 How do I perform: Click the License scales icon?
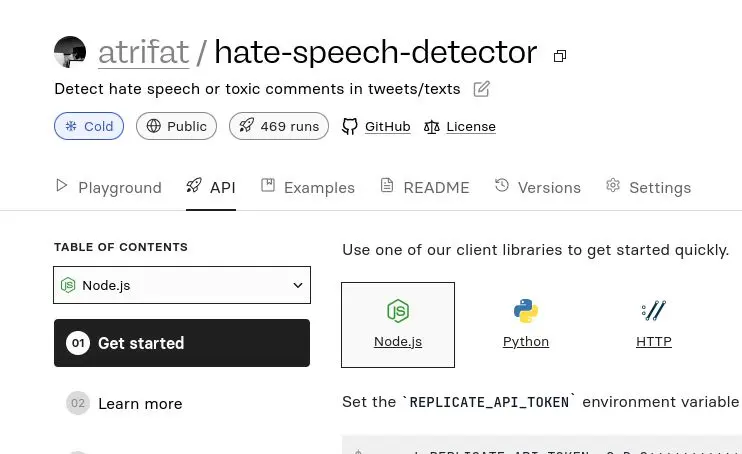432,126
